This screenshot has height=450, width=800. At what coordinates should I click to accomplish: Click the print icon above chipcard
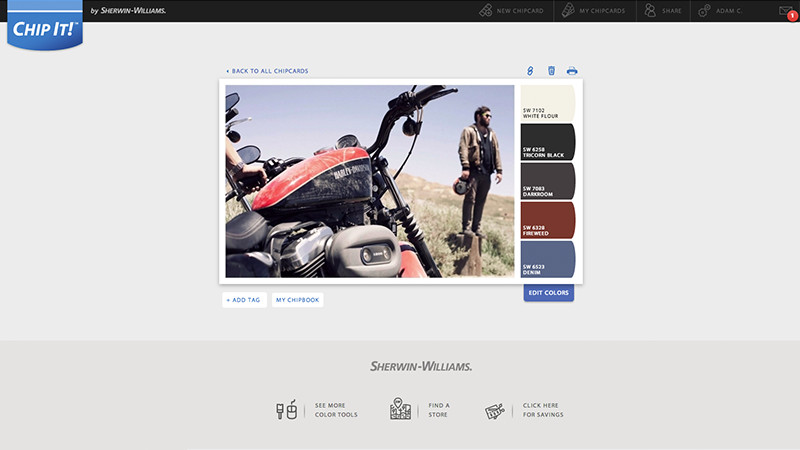572,71
